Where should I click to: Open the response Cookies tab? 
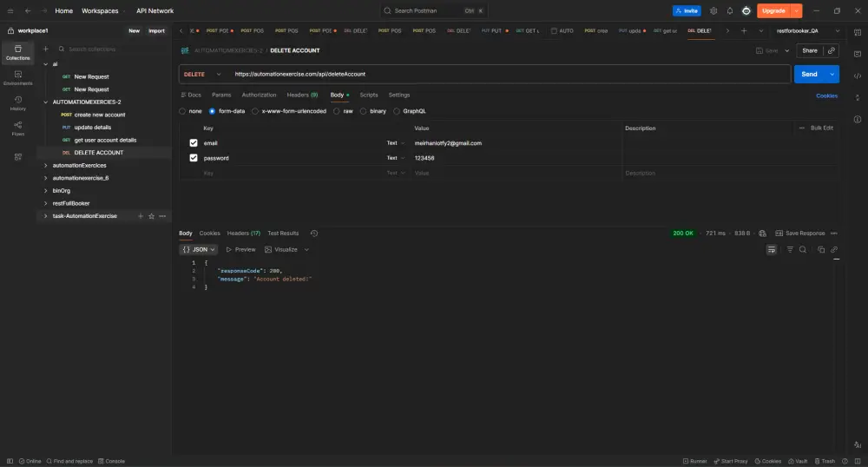coord(210,233)
